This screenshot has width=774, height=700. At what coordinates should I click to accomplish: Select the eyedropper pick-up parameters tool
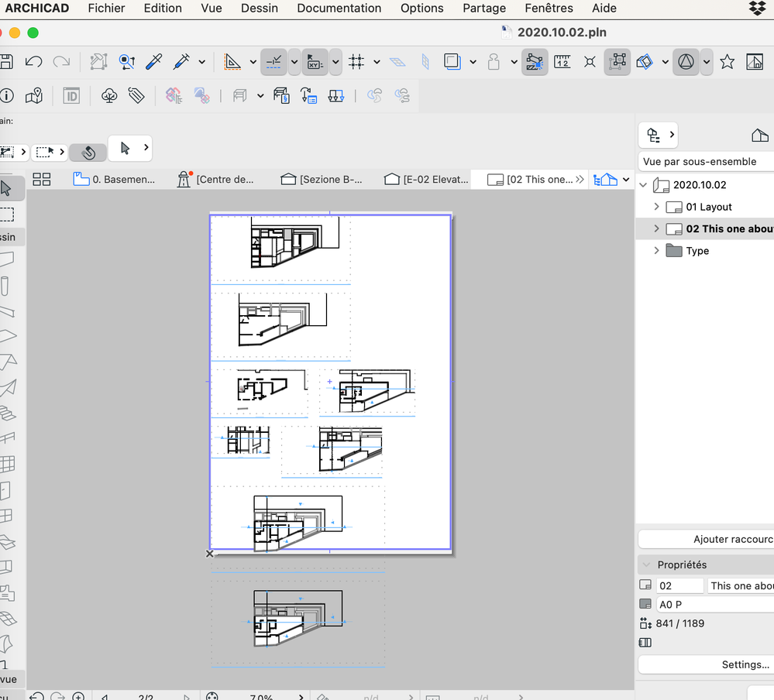[x=153, y=62]
